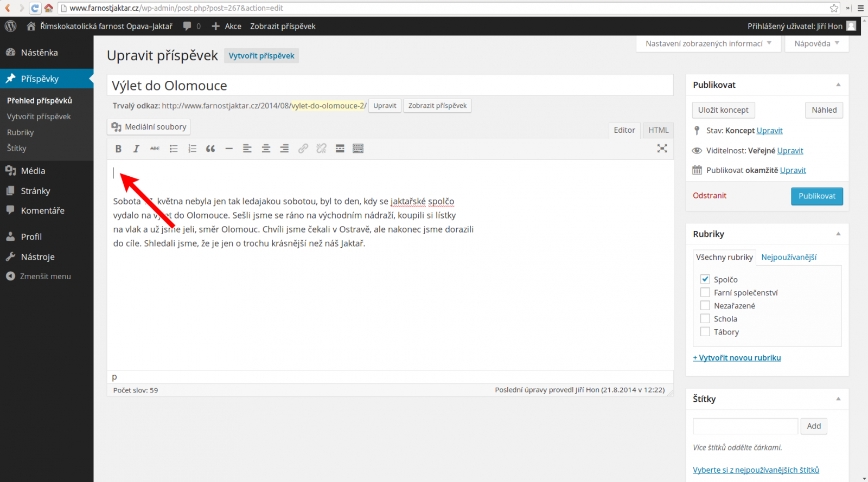Align text left
This screenshot has width=868, height=482.
(x=247, y=149)
